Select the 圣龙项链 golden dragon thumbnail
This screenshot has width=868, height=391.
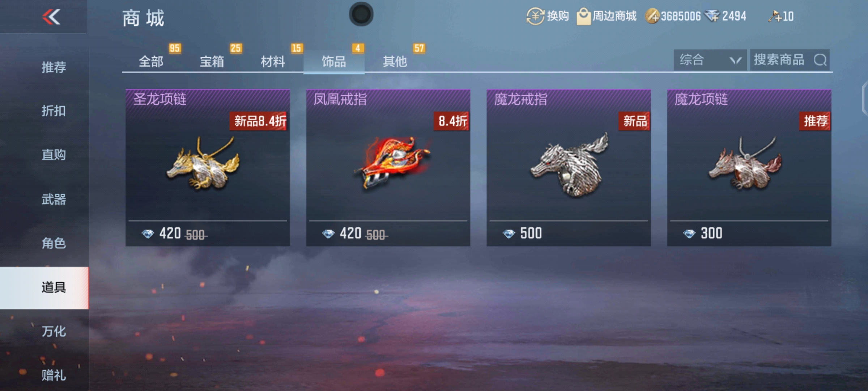coord(203,163)
